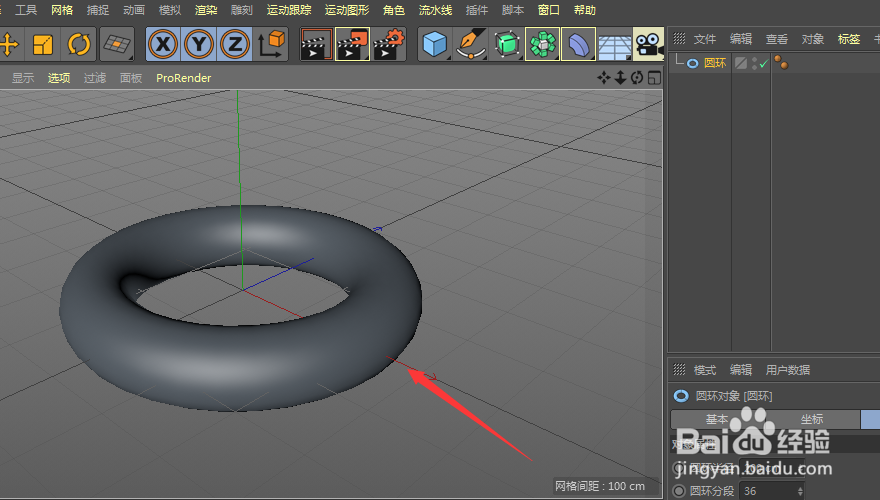This screenshot has width=880, height=500.
Task: Open Object Manager 对象 menu
Action: (x=813, y=39)
